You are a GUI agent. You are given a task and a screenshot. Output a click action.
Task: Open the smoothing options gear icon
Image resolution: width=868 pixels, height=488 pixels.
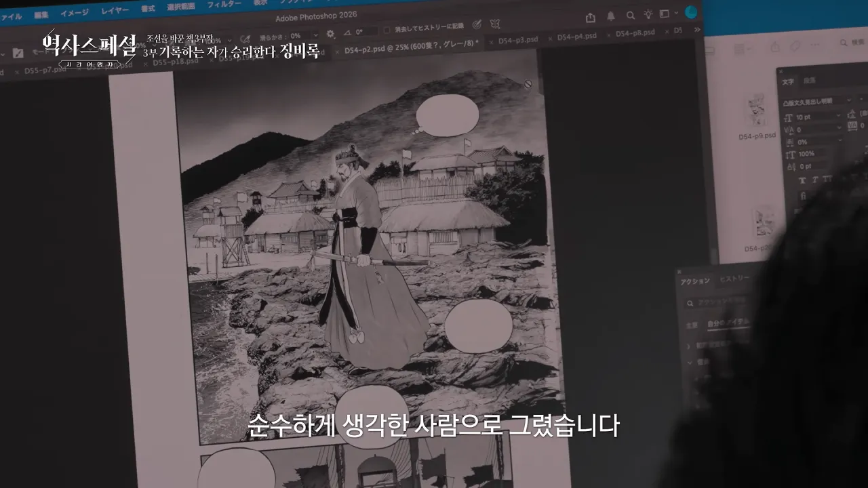pos(330,33)
